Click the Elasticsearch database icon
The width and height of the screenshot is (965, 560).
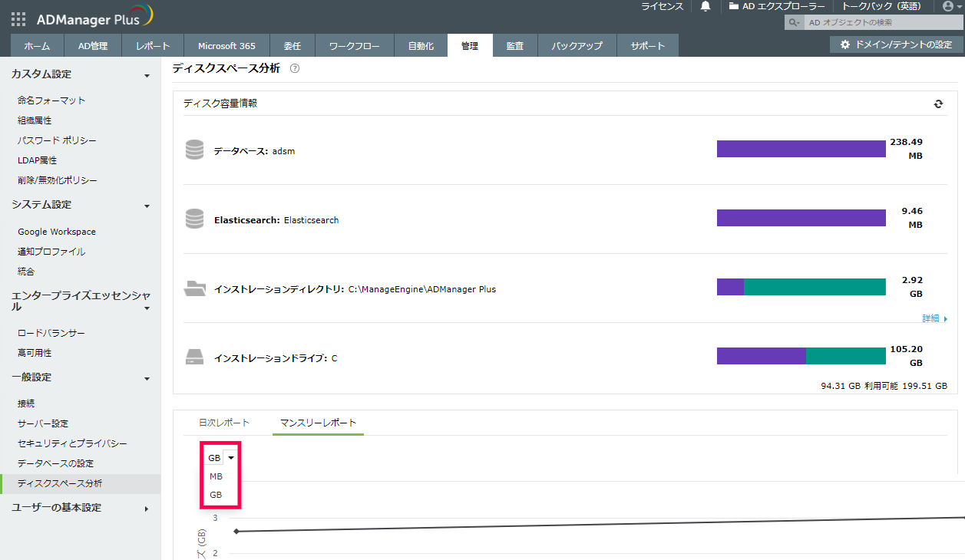pos(195,219)
